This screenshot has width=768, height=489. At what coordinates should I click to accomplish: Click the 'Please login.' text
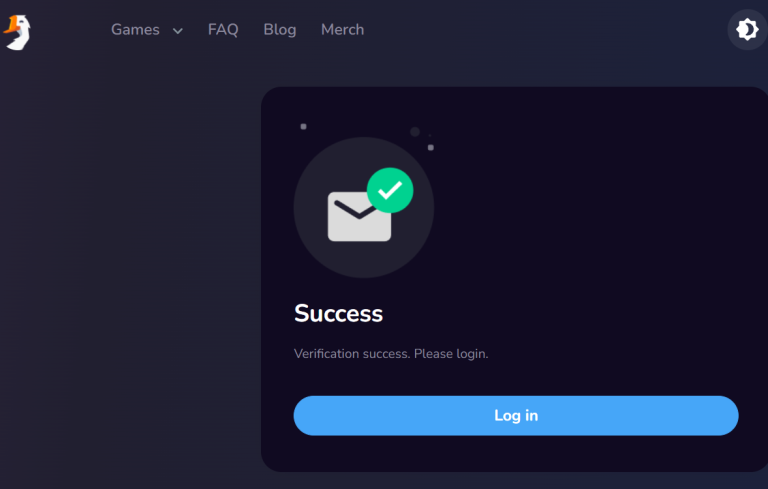(451, 354)
